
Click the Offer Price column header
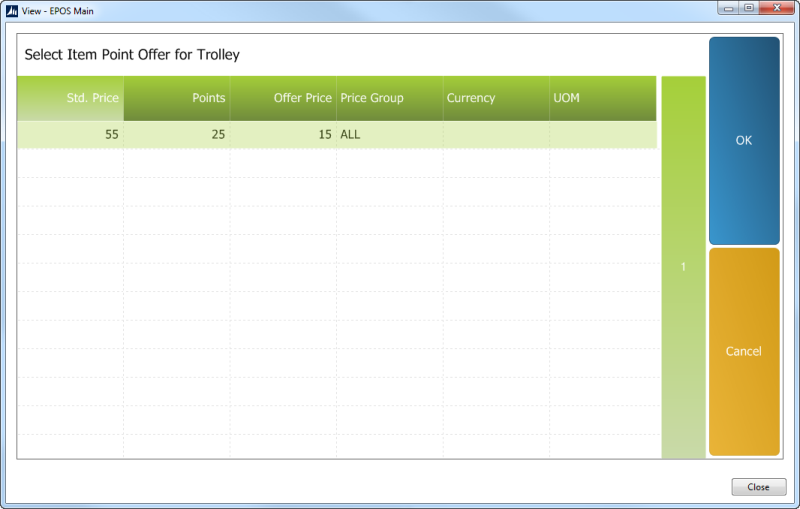pos(283,98)
